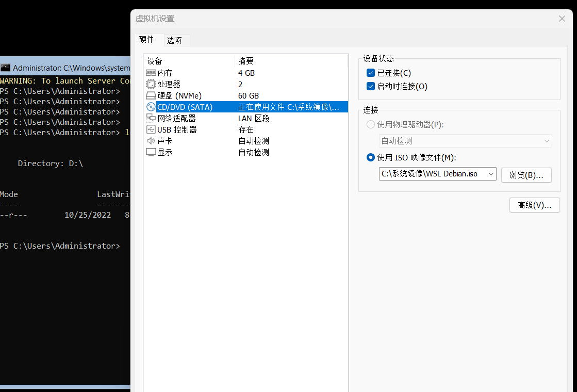Click the CD/DVD (SATA) disc icon
This screenshot has height=392, width=577.
151,107
